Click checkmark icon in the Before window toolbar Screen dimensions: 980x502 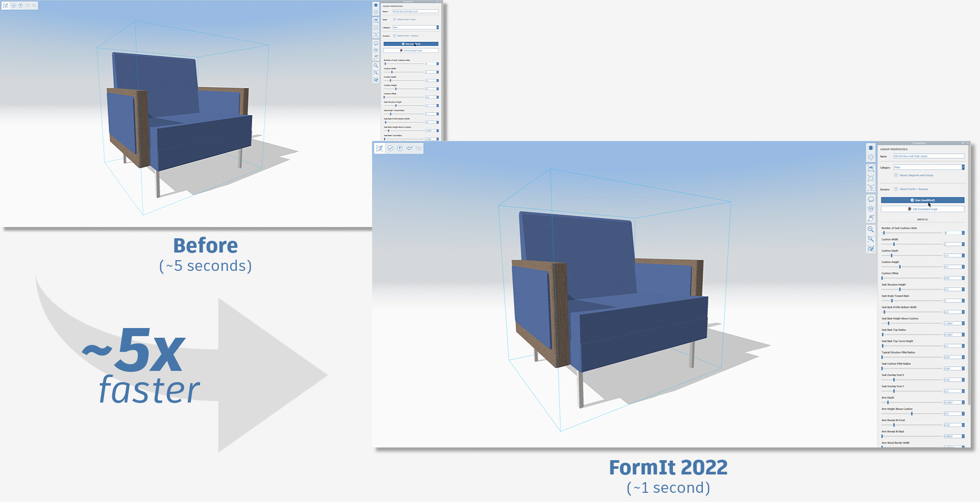click(x=13, y=6)
